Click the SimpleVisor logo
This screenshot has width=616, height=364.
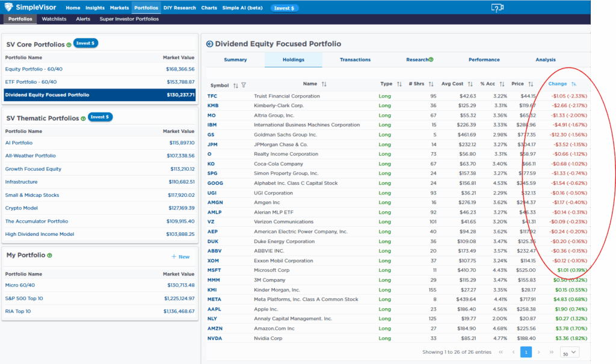[x=31, y=8]
